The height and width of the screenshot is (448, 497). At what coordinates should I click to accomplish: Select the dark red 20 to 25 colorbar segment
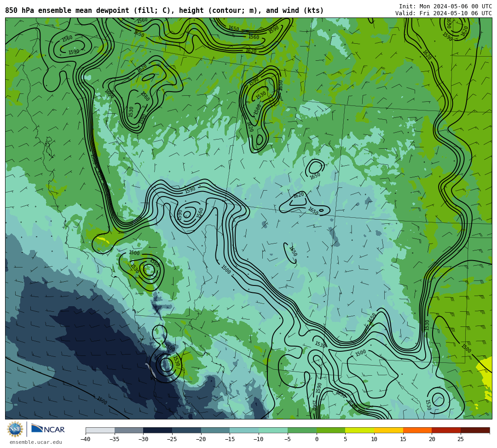coord(446,430)
